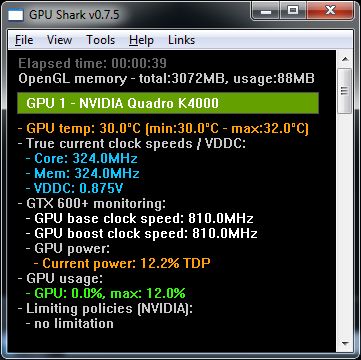
Task: Click the Mem: 324.0MHz value
Action: tap(82, 173)
